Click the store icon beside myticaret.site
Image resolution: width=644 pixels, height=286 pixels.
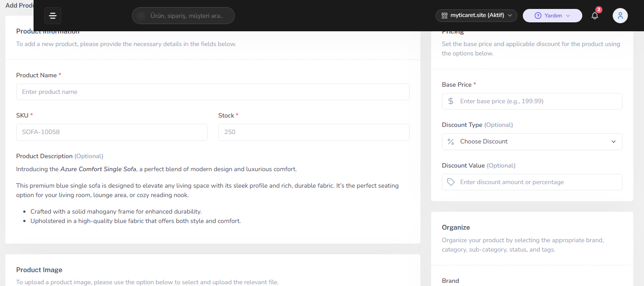[445, 16]
